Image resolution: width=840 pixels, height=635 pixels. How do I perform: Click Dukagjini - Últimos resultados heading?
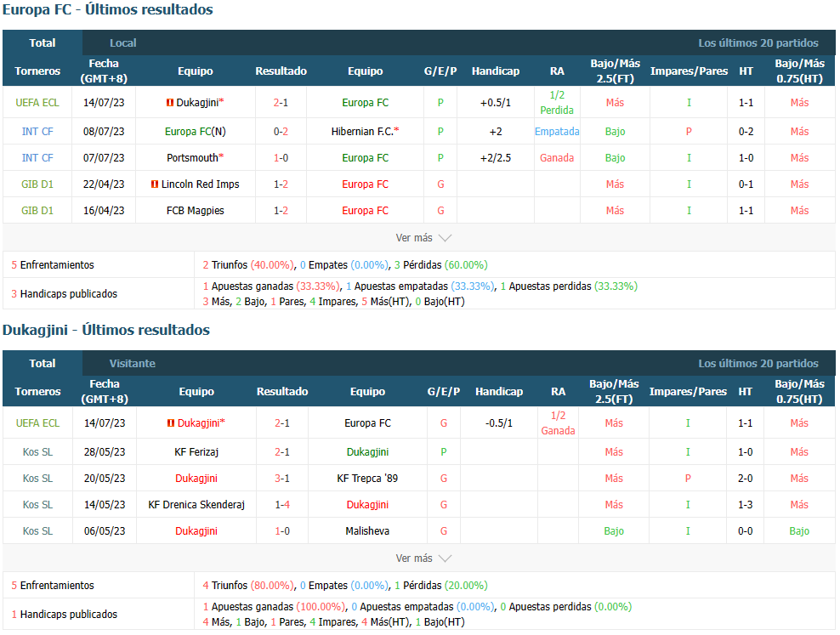(x=106, y=330)
